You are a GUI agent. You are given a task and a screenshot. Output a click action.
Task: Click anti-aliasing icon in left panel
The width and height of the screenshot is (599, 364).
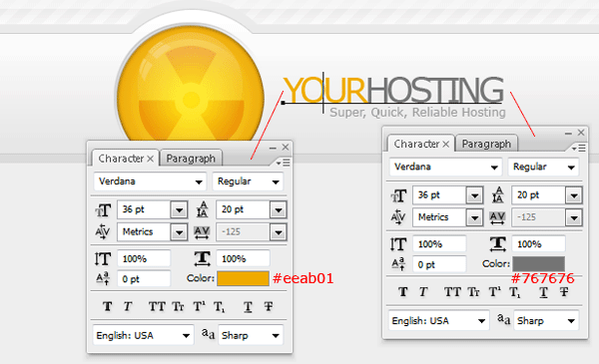(209, 335)
